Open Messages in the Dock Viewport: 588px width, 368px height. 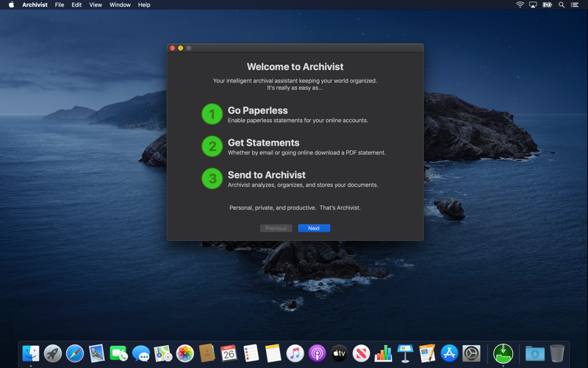coord(141,353)
